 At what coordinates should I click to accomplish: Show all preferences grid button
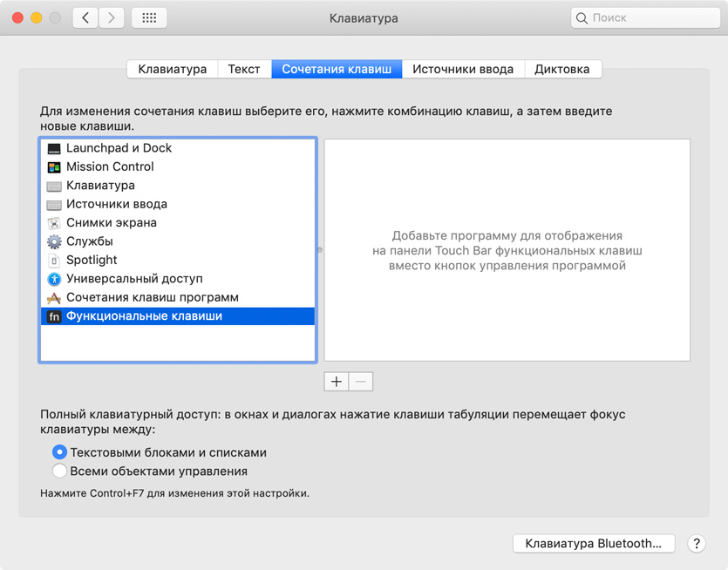pyautogui.click(x=149, y=17)
